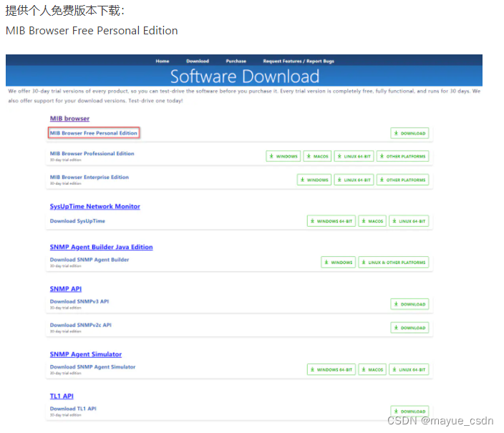
Task: Click Download button for TL1 API
Action: pos(409,411)
